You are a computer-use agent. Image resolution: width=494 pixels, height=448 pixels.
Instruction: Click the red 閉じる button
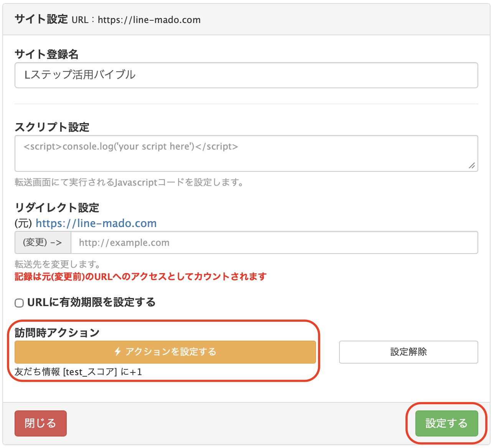(40, 423)
